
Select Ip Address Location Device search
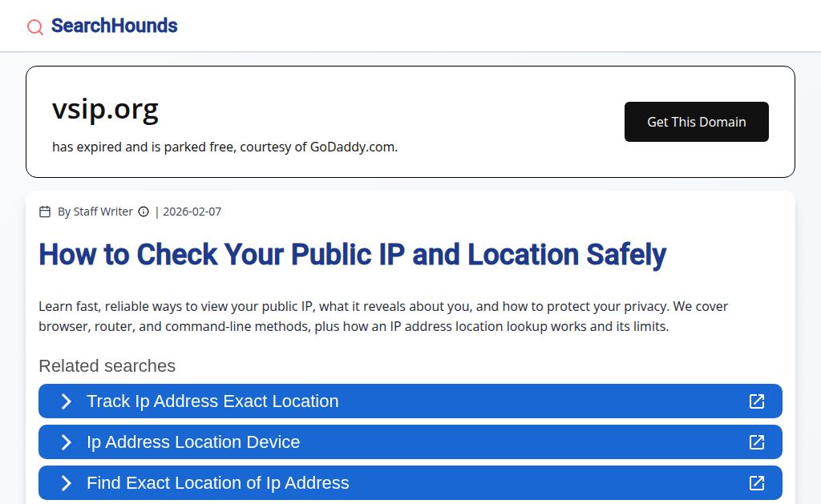point(193,442)
